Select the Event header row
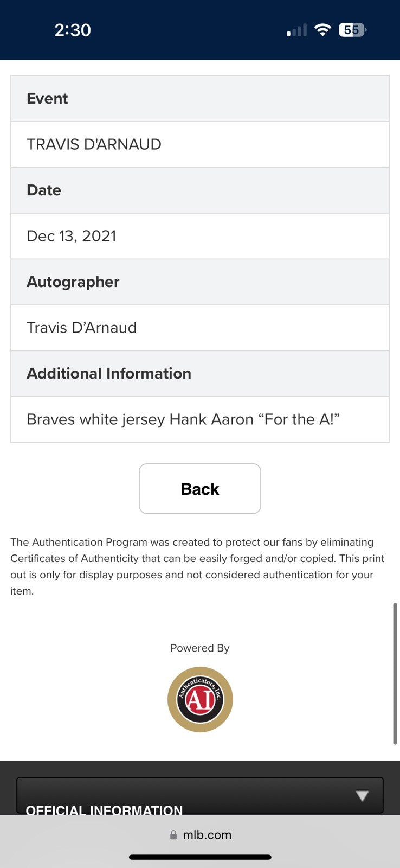The image size is (400, 868). pos(200,99)
